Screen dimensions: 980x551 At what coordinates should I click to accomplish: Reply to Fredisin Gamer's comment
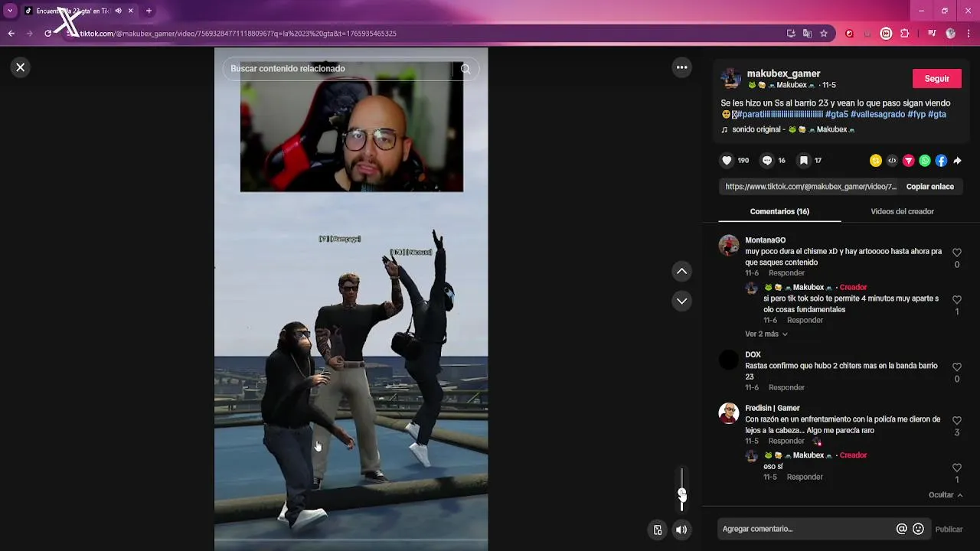tap(786, 442)
